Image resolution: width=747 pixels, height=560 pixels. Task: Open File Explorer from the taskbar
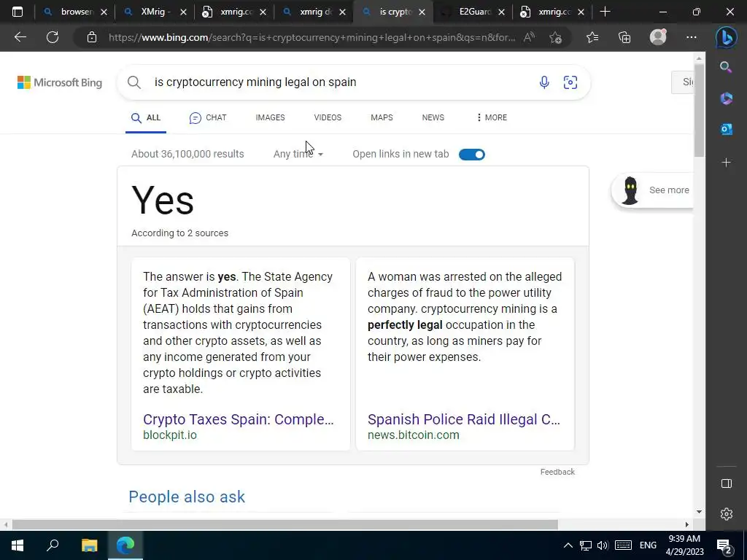(89, 545)
